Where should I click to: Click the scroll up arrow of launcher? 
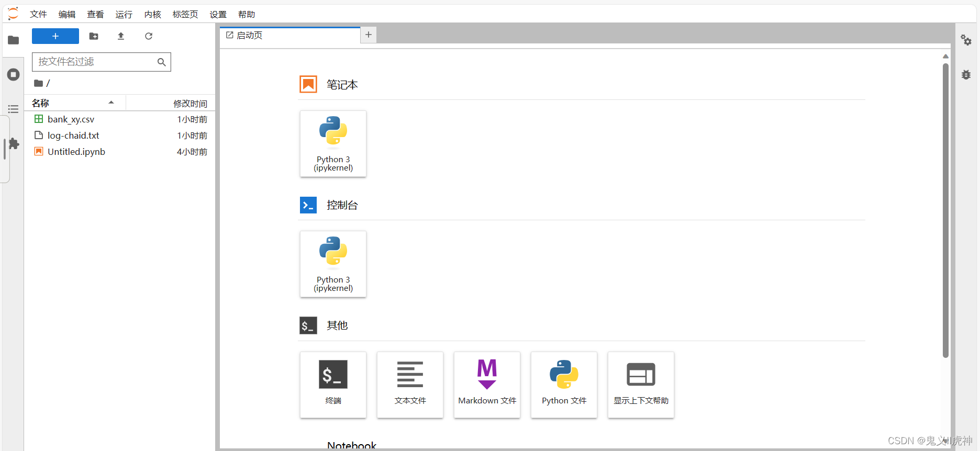[x=945, y=56]
